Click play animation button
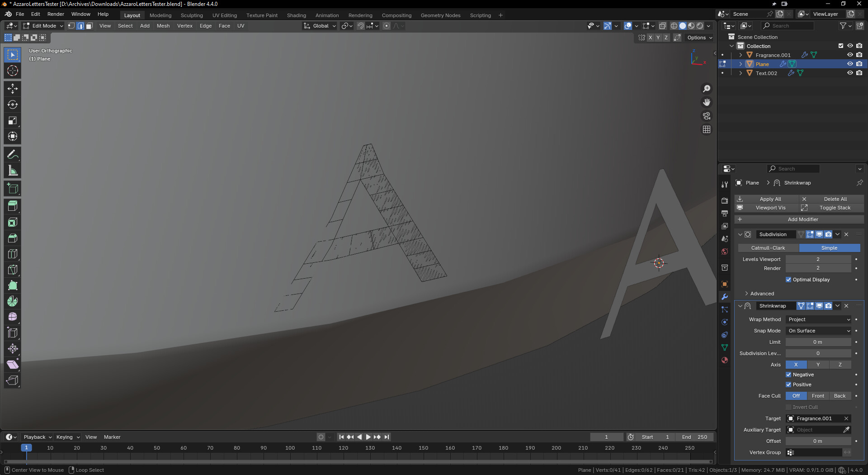This screenshot has width=868, height=475. coord(368,437)
